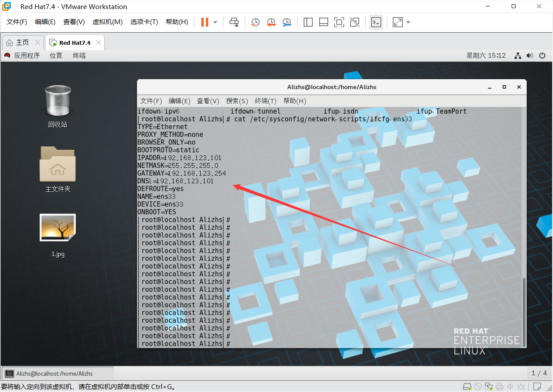Open terminal 搜索(S) menu

pyautogui.click(x=237, y=101)
